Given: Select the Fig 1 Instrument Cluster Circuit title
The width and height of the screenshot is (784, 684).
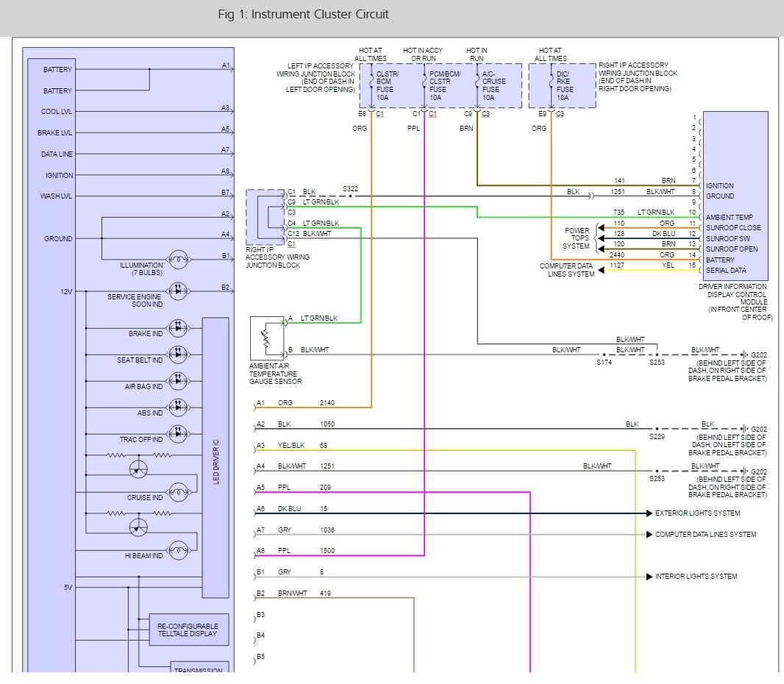Looking at the screenshot, I should click(304, 15).
